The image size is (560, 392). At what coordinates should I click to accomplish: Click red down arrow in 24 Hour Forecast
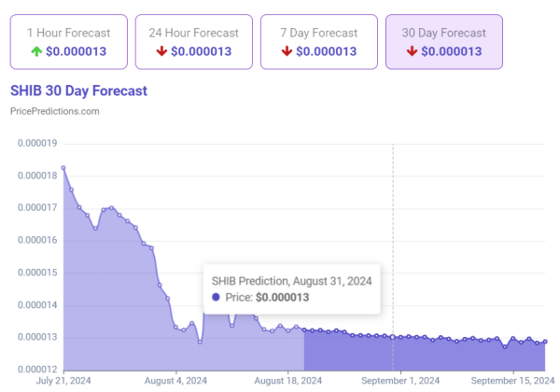point(162,50)
